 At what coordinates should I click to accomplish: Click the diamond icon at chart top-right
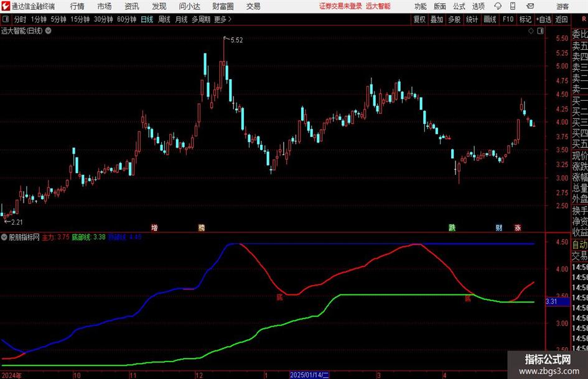coord(531,31)
